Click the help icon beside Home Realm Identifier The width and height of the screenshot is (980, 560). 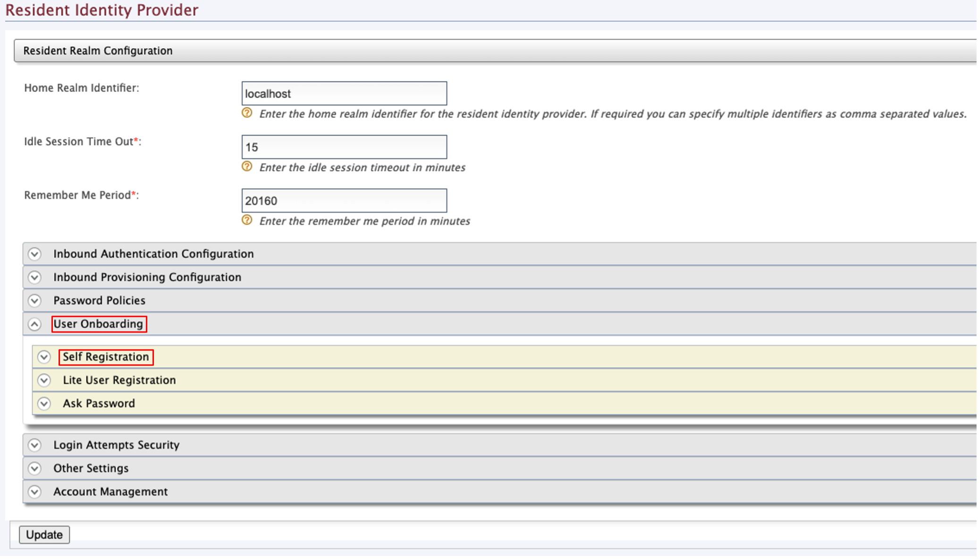tap(247, 113)
